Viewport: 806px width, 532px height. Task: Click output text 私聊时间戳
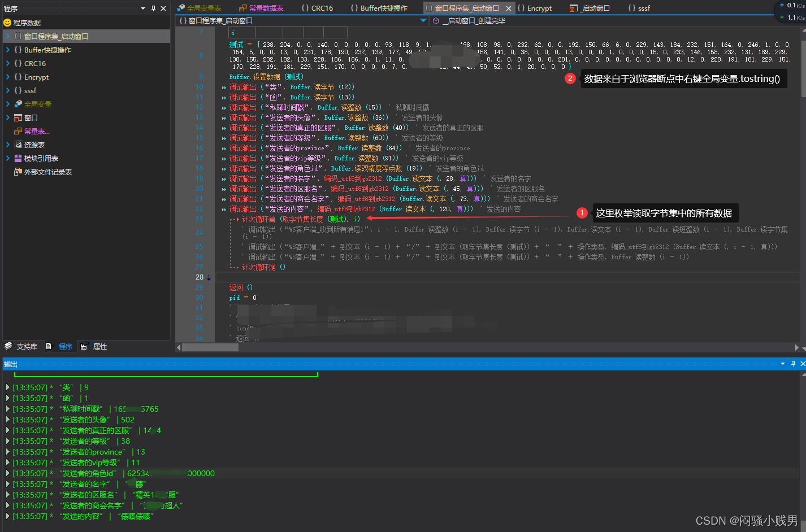tap(81, 409)
